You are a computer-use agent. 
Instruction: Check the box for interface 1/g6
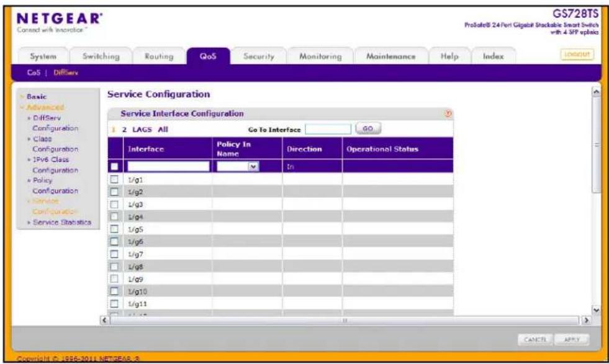click(114, 241)
